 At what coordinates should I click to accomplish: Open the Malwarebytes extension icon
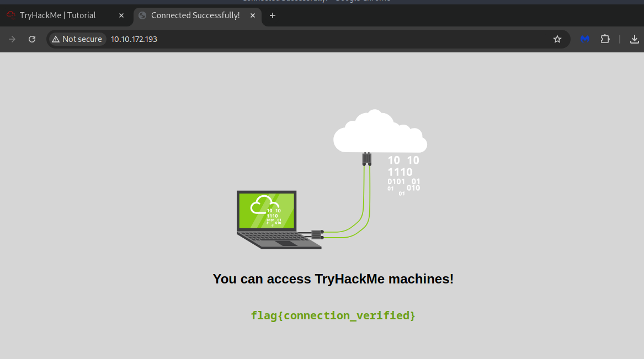[x=585, y=39]
